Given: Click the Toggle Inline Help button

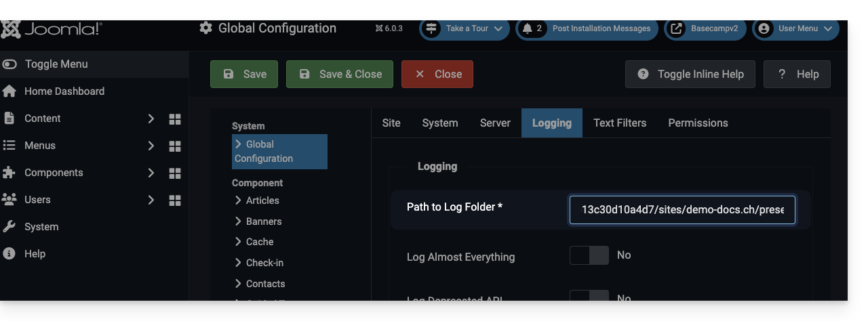Looking at the screenshot, I should click(690, 74).
